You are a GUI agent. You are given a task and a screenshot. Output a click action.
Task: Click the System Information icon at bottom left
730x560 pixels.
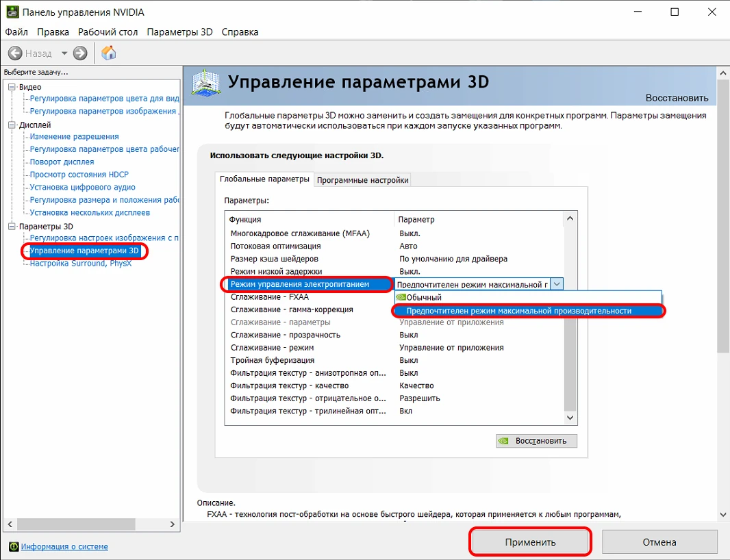tap(13, 546)
